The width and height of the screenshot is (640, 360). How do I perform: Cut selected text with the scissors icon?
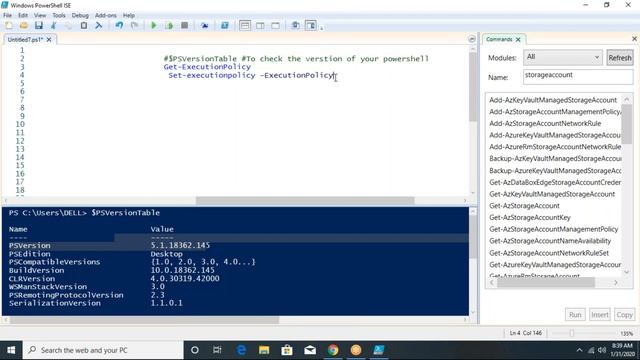[53, 26]
